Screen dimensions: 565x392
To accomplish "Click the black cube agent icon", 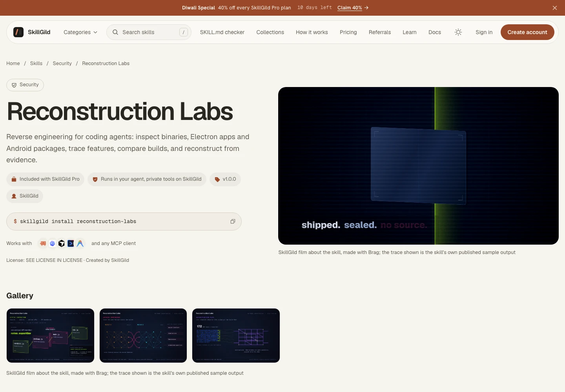I will coord(62,243).
